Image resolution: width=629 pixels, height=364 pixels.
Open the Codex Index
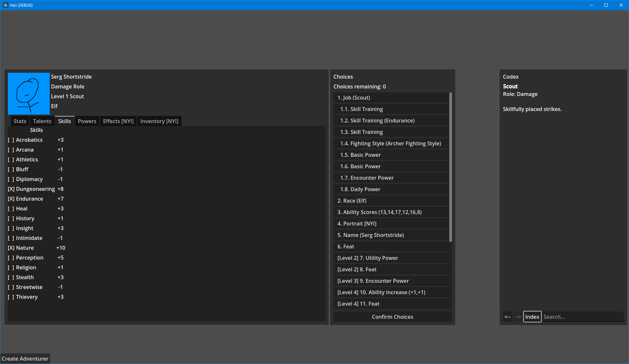pyautogui.click(x=532, y=317)
